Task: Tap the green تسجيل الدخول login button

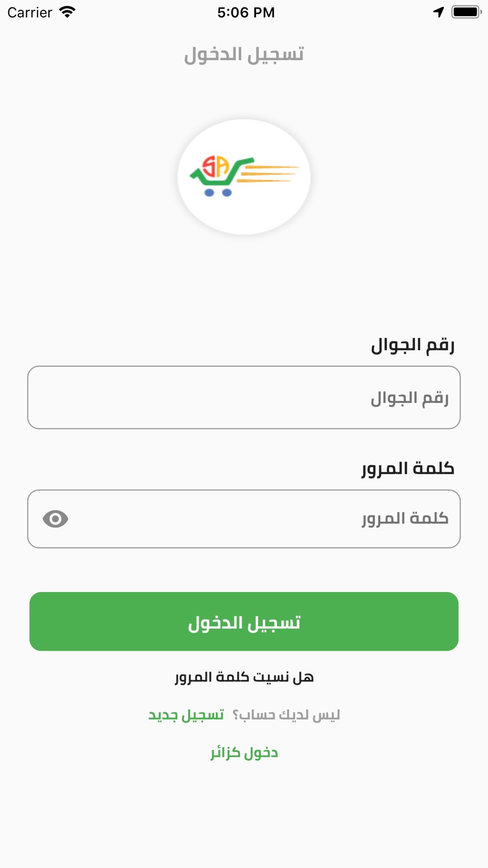Action: (244, 621)
